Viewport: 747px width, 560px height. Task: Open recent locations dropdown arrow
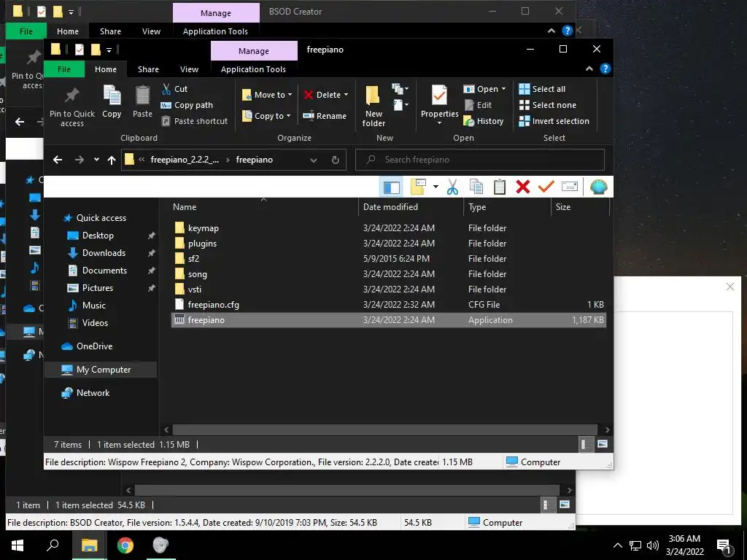pyautogui.click(x=97, y=160)
